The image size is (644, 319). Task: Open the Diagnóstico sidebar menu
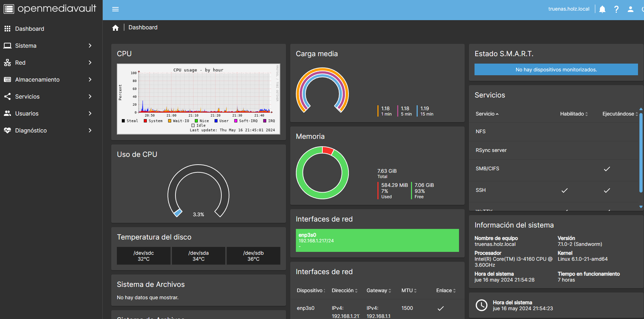tap(51, 130)
